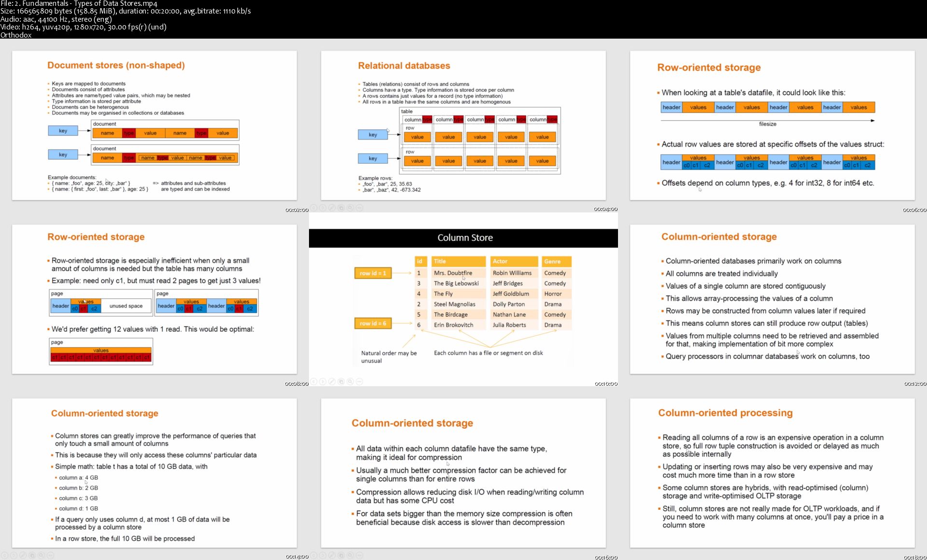Select pen tool icon under Column Store frame
Viewport: 927px width, 560px height.
(x=332, y=381)
